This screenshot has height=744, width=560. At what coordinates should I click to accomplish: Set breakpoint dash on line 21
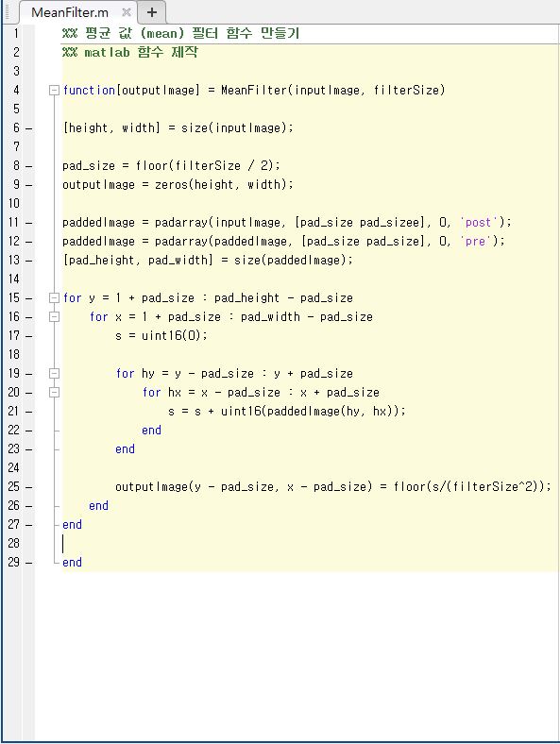click(29, 412)
